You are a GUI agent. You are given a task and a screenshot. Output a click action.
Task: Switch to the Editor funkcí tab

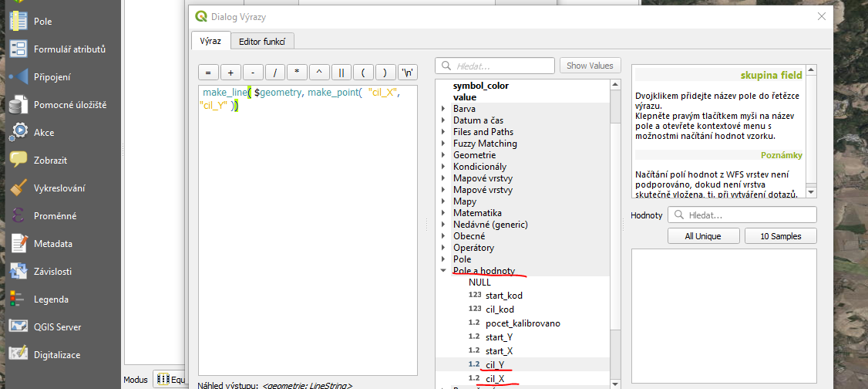click(x=261, y=41)
